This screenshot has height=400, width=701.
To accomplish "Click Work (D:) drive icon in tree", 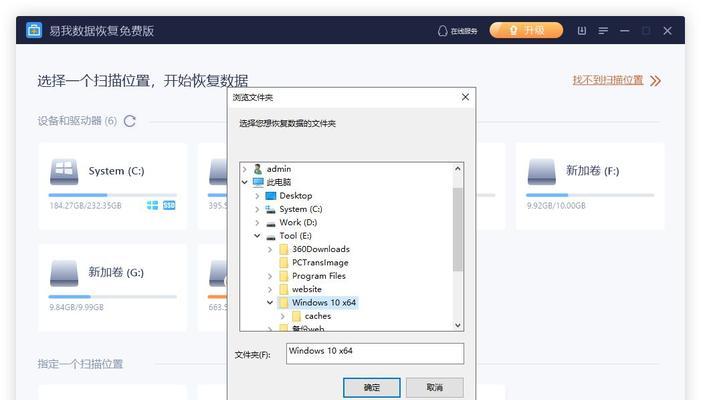I will pyautogui.click(x=270, y=223).
